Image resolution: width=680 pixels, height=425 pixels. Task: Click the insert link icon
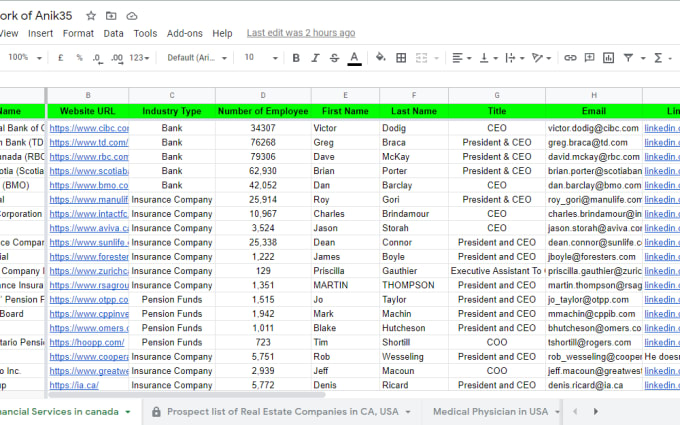click(570, 58)
